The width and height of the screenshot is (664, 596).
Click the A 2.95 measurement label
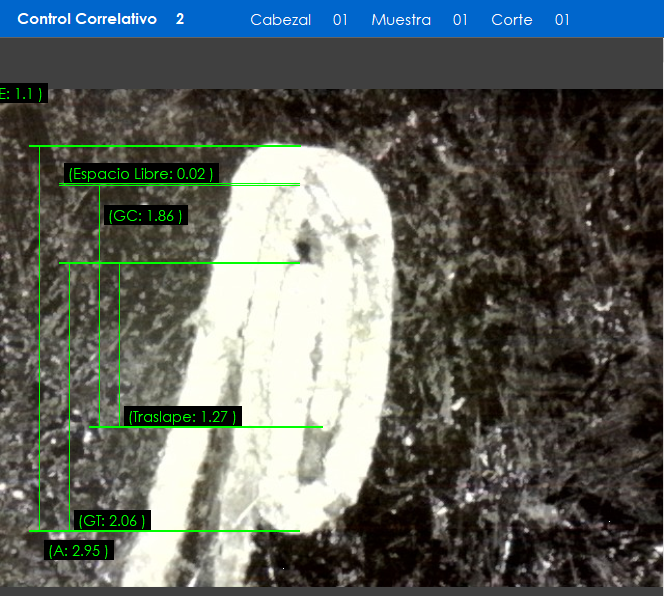coord(78,551)
